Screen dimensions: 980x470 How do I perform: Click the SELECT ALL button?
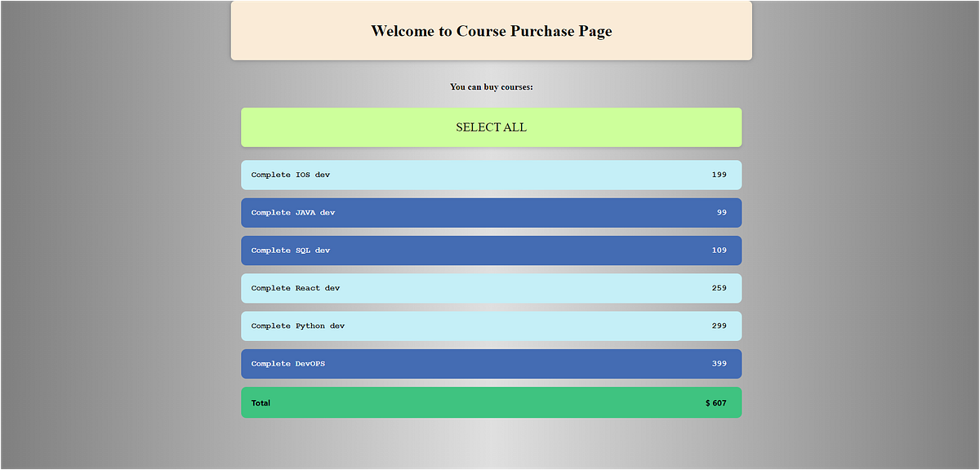tap(490, 127)
